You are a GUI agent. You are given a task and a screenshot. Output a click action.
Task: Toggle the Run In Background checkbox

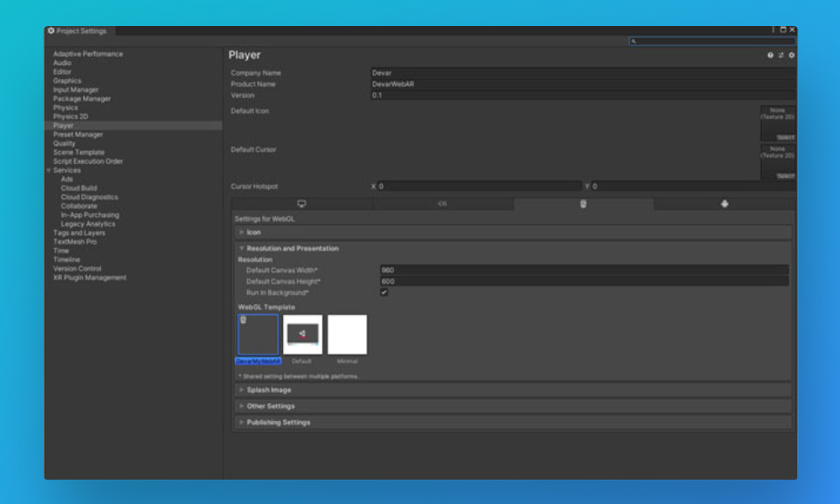384,292
